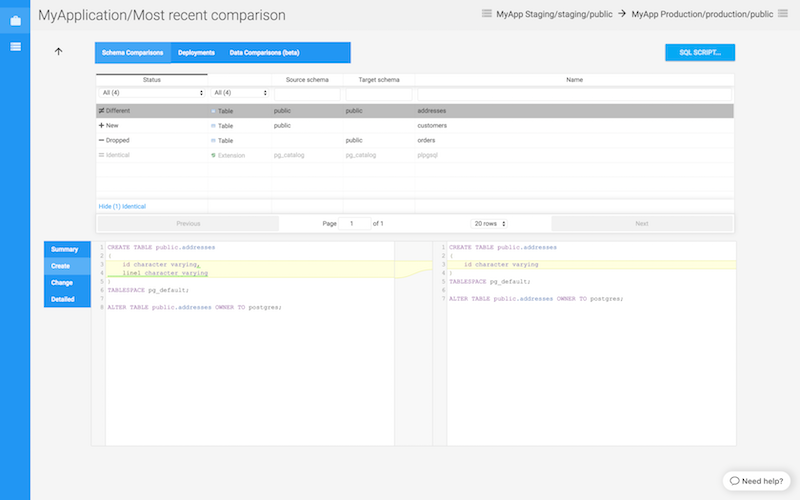
Task: Click the id character varying line in right pane
Action: point(501,264)
